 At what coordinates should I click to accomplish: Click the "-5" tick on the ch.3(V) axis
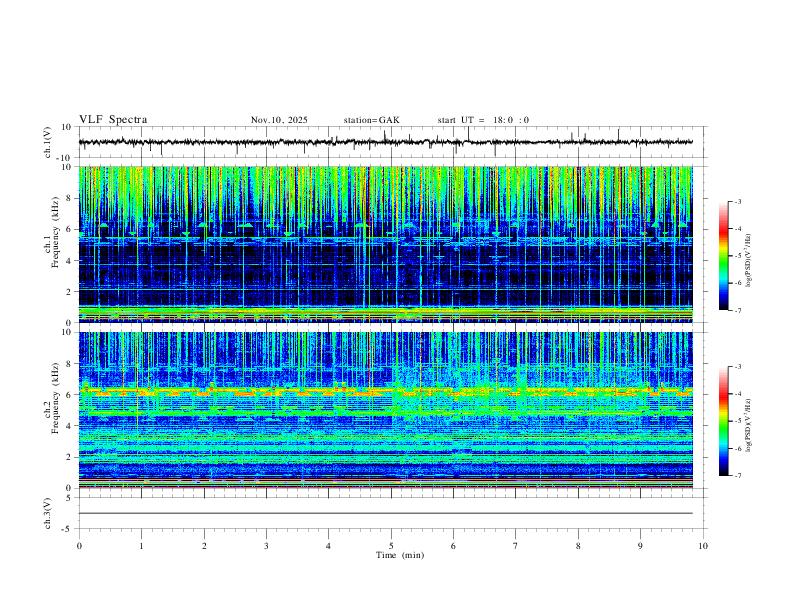[x=68, y=529]
